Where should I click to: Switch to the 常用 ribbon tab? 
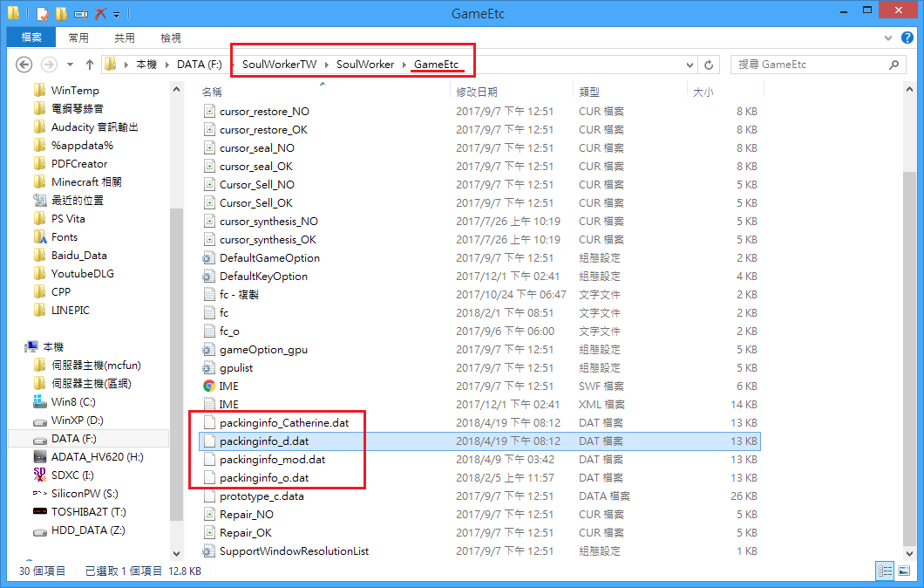[x=78, y=38]
